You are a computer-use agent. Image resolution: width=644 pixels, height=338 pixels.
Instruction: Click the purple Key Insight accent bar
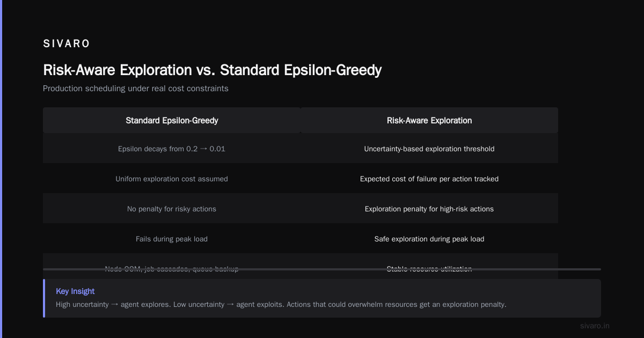(44, 298)
